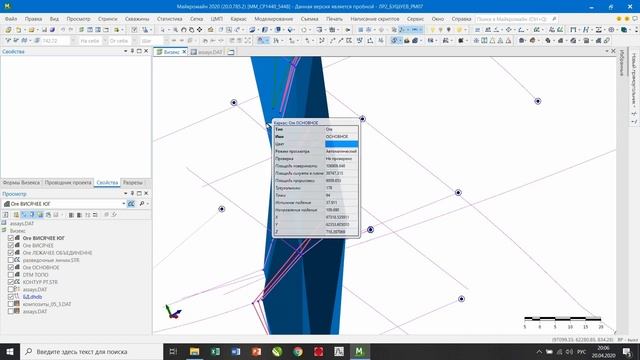Click the blue Цвет color swatch in popup
640x360 pixels.
341,144
